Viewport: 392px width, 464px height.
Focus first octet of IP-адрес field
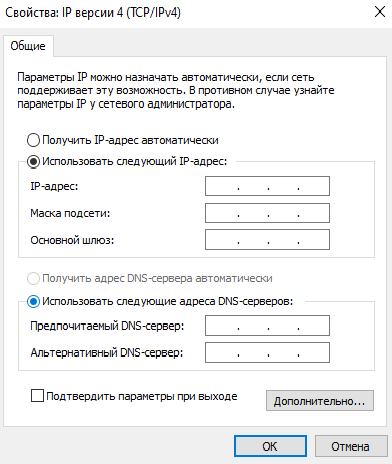point(222,186)
